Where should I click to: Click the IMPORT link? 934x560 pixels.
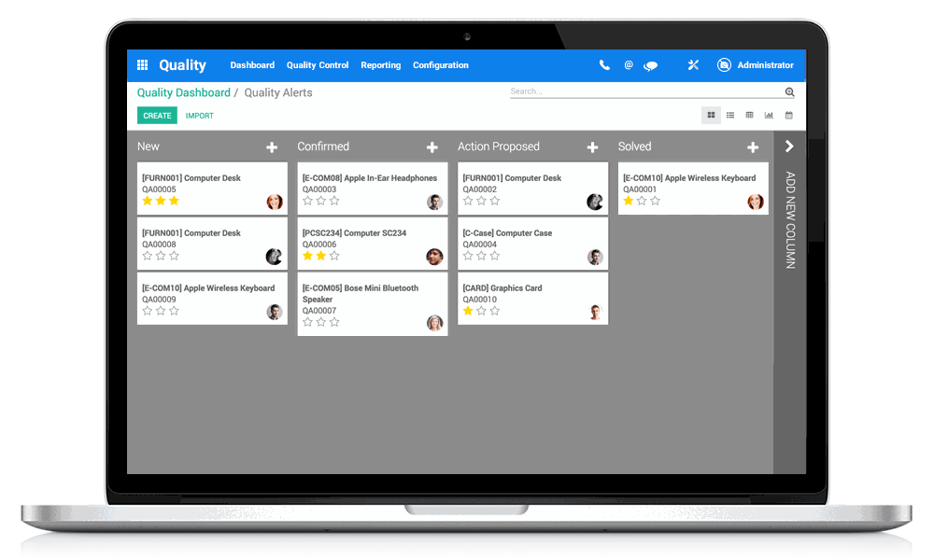[199, 115]
